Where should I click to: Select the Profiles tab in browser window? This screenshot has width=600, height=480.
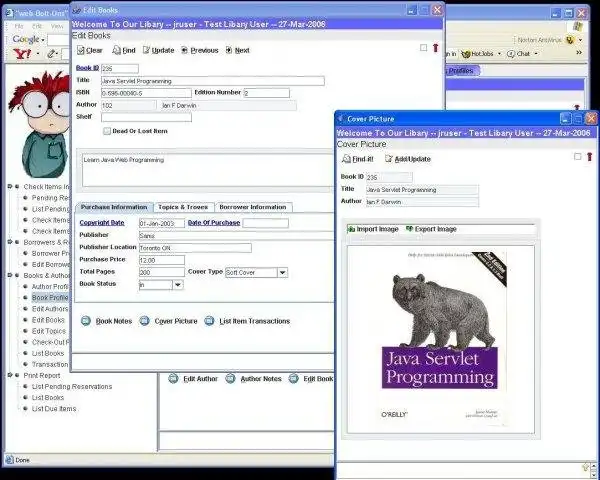point(461,71)
